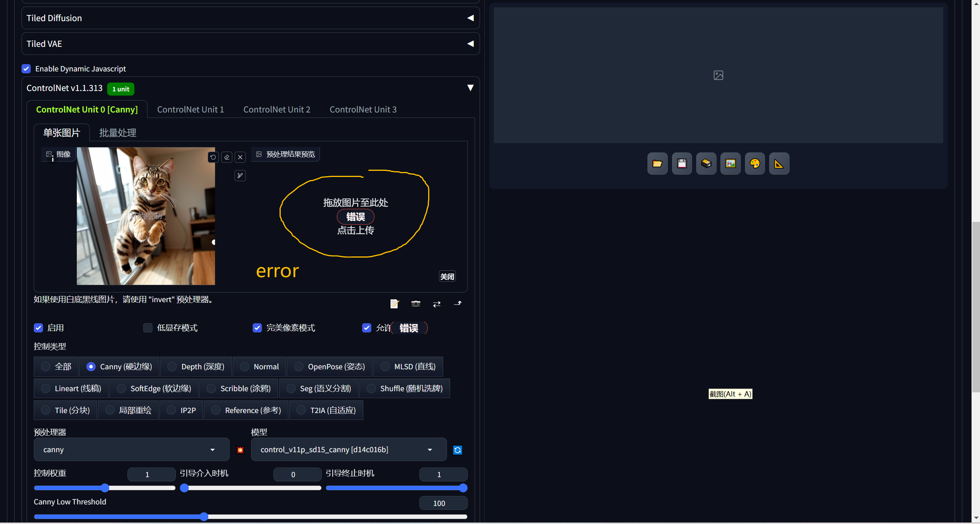This screenshot has height=524, width=980.
Task: Switch to ControlNet Unit 2 tab
Action: point(276,109)
